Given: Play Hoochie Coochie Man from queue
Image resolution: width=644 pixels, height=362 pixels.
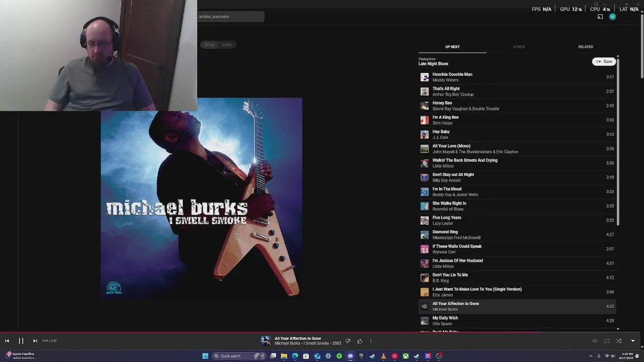Looking at the screenshot, I should pyautogui.click(x=517, y=77).
